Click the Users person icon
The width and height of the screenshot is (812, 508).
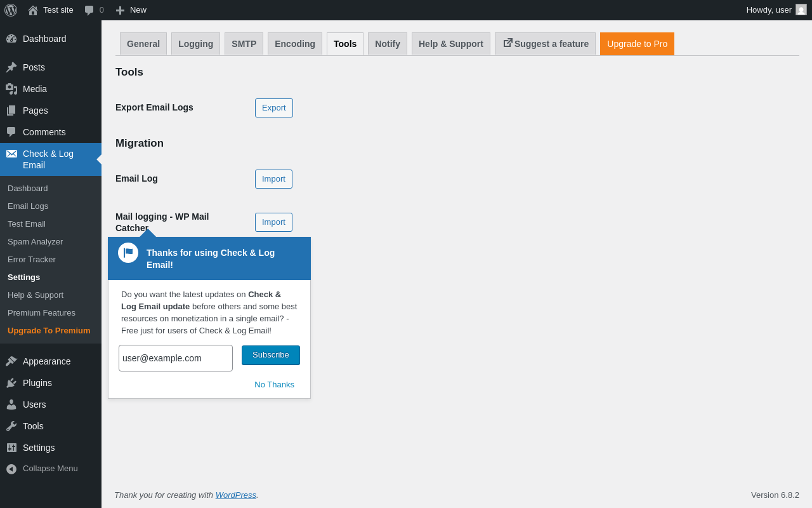coord(11,404)
